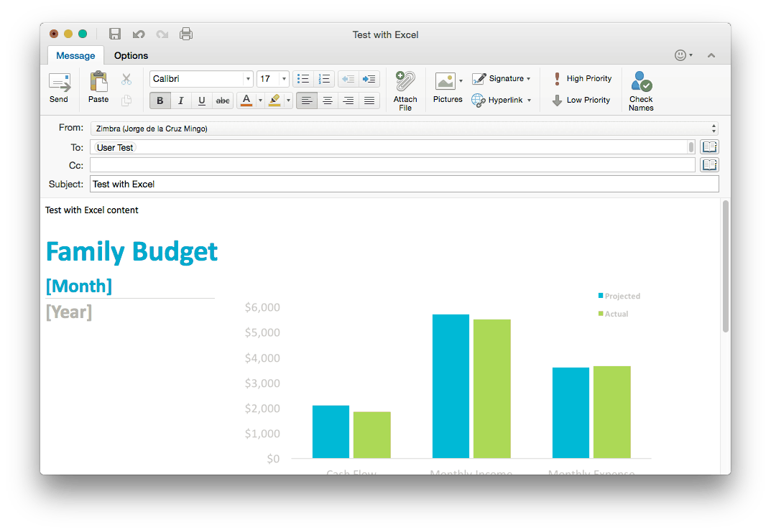Increase the paragraph indent
The height and width of the screenshot is (532, 771).
[x=369, y=78]
